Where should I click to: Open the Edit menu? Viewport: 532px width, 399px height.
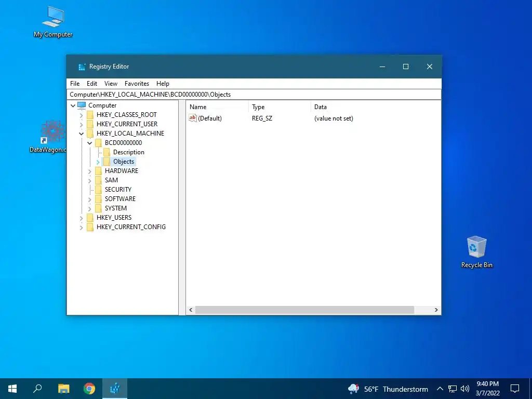(x=91, y=84)
